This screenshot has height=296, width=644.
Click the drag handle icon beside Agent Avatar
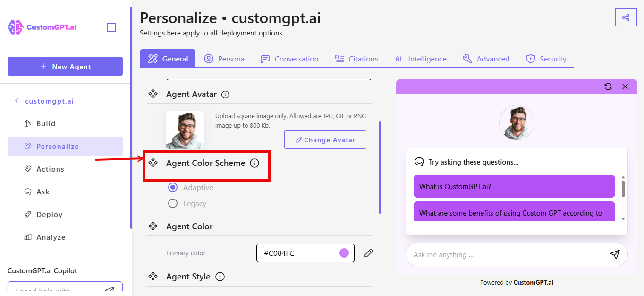[153, 94]
